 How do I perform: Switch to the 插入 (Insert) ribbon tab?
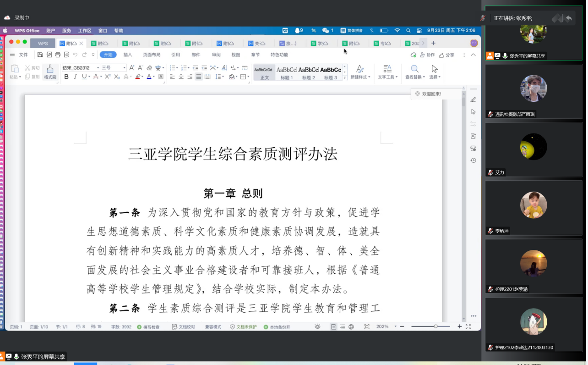tap(128, 55)
